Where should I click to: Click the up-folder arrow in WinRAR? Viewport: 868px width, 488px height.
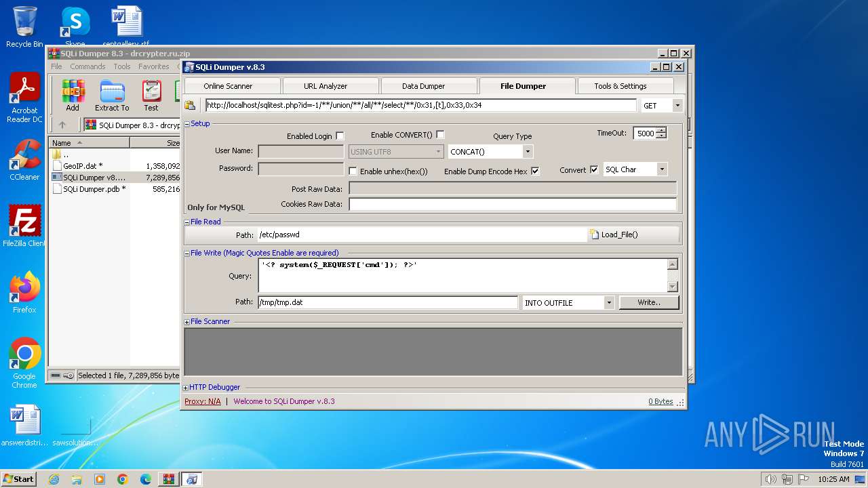click(x=62, y=125)
